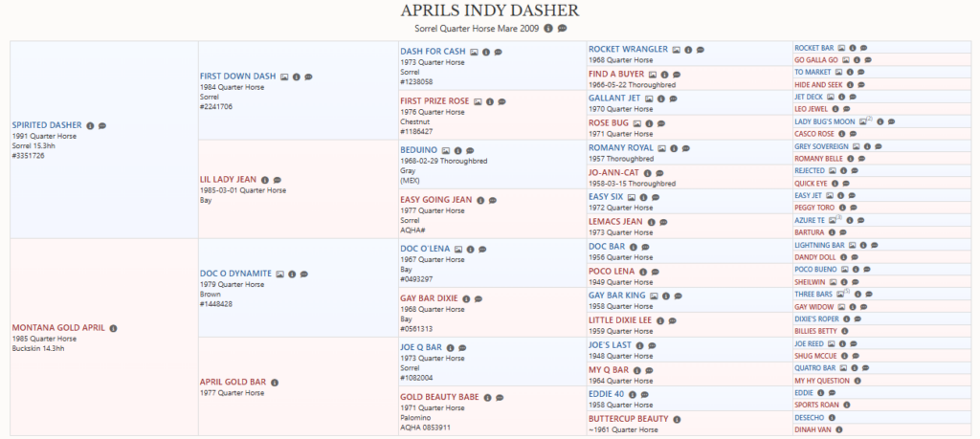Open comment icon next to Spirited Dasher

point(102,125)
